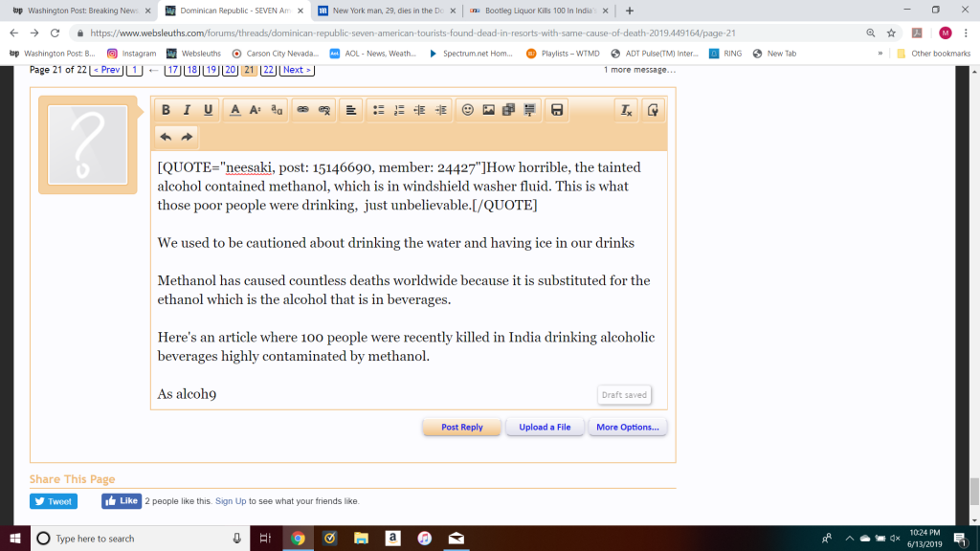Image resolution: width=980 pixels, height=551 pixels.
Task: Go to page 20 of thread
Action: (x=230, y=70)
